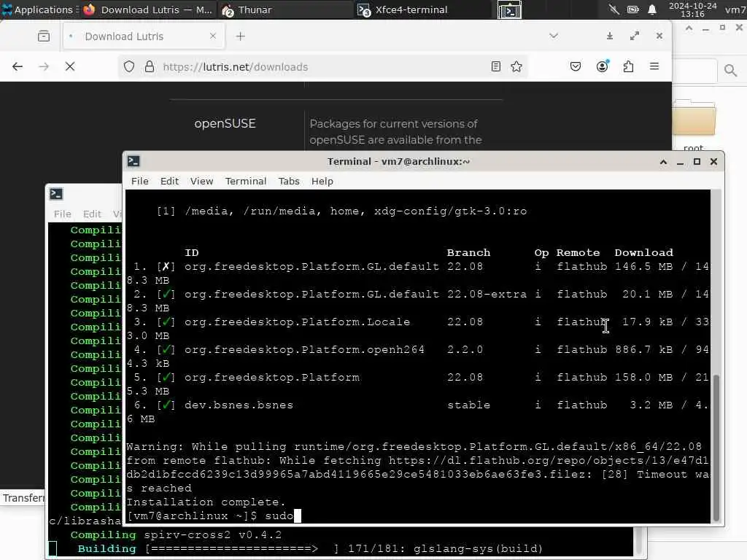
Task: Open the Edit menu in front terminal
Action: pyautogui.click(x=169, y=182)
